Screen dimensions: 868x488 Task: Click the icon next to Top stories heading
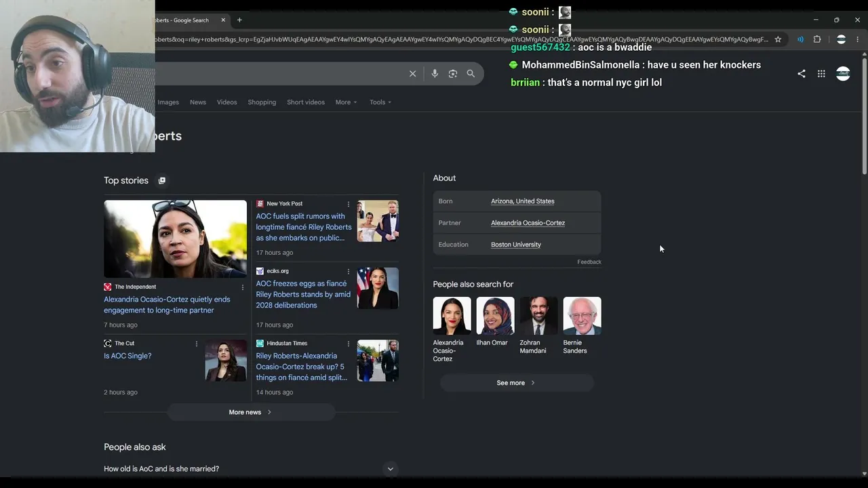(x=161, y=180)
